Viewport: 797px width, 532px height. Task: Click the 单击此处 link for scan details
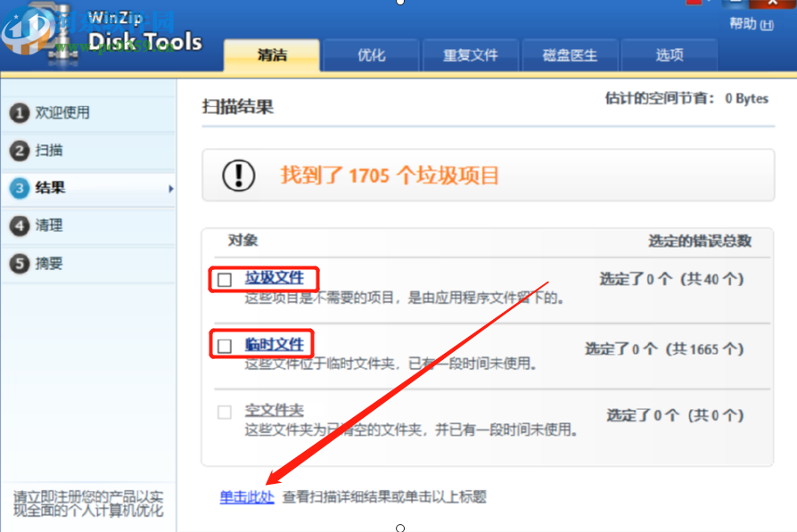pyautogui.click(x=246, y=497)
